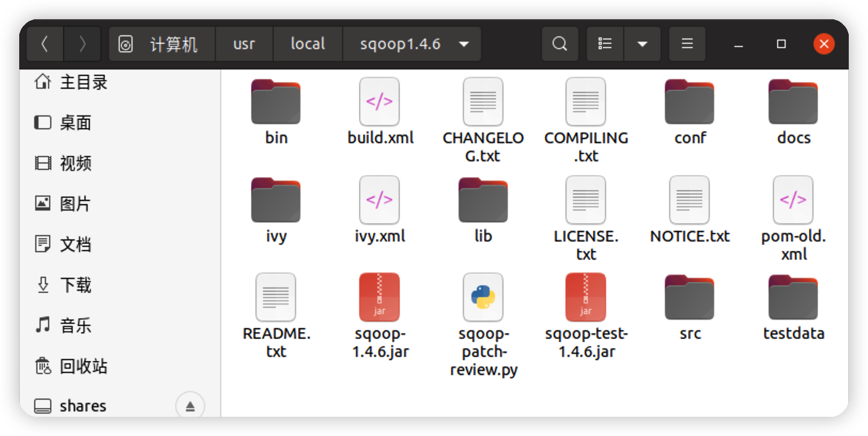Select the sqoop-1.4.6.jar archive icon
This screenshot has width=868, height=436.
pyautogui.click(x=379, y=297)
